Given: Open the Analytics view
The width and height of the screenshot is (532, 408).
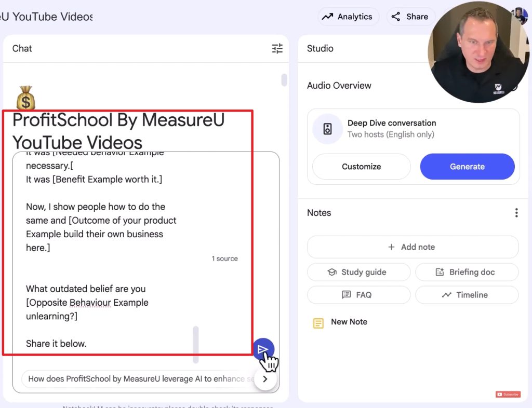Looking at the screenshot, I should point(348,17).
